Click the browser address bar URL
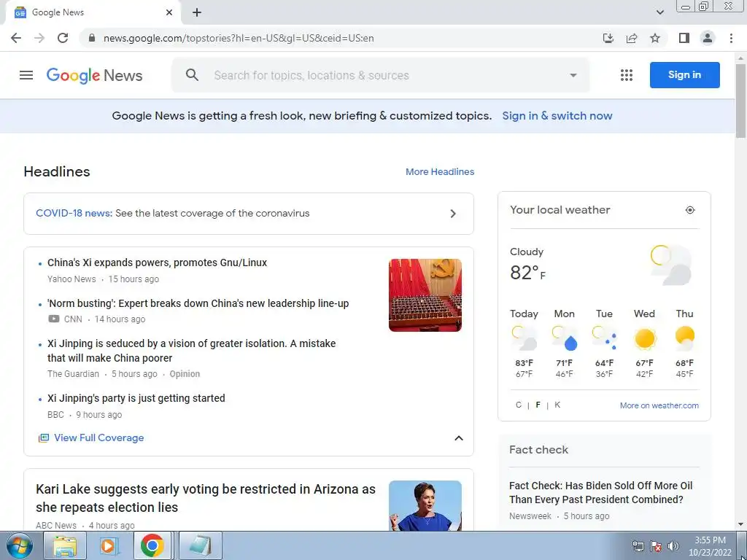This screenshot has height=560, width=747. click(x=239, y=38)
